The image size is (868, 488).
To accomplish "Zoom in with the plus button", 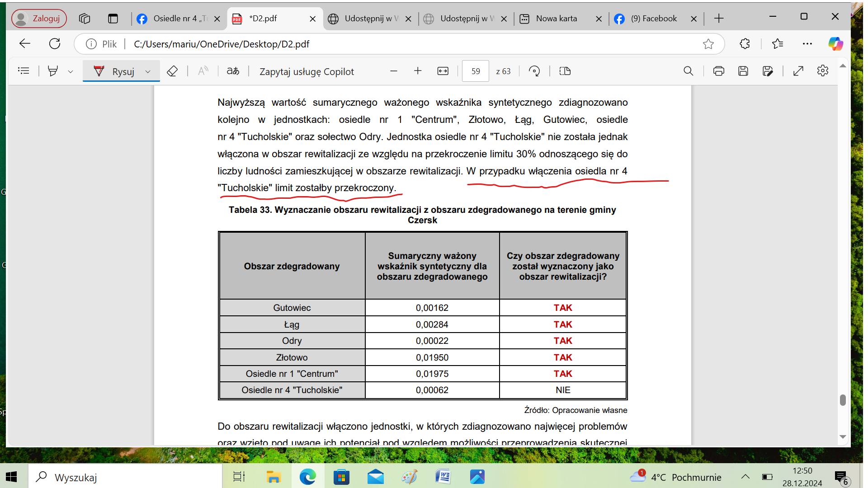I will click(x=418, y=71).
